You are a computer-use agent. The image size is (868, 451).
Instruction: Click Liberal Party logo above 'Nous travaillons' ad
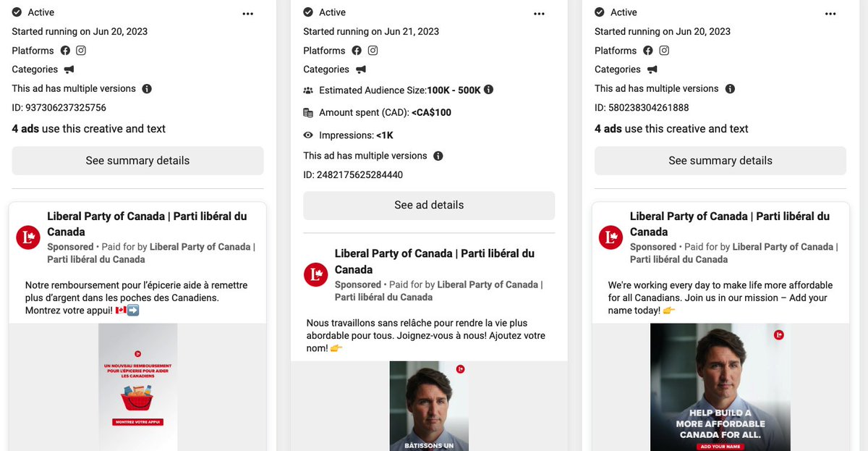click(x=316, y=274)
